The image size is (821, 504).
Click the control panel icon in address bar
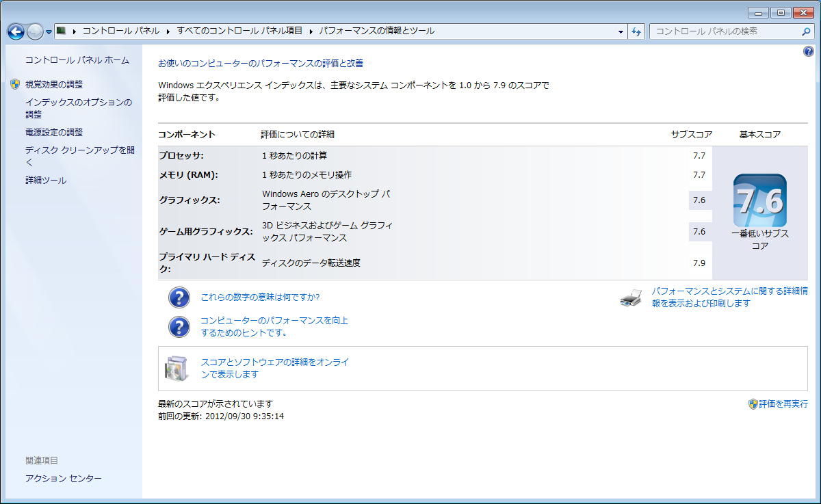tap(61, 31)
